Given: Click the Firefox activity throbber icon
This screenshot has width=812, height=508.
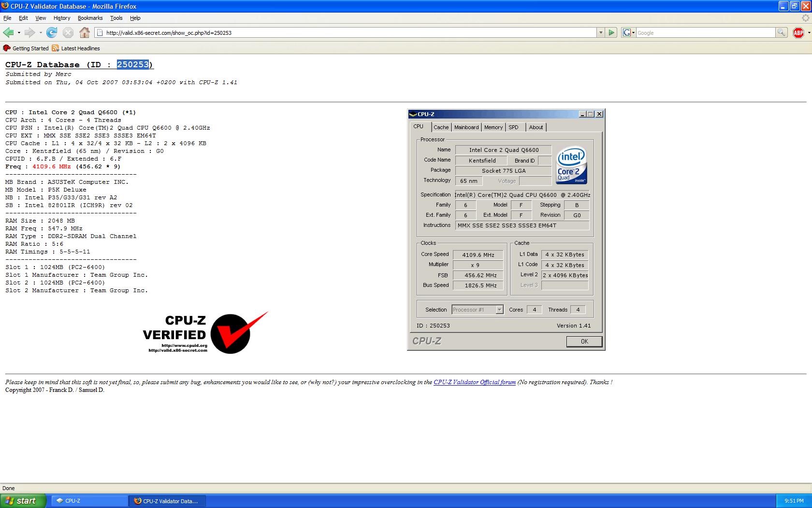Looking at the screenshot, I should [x=805, y=18].
